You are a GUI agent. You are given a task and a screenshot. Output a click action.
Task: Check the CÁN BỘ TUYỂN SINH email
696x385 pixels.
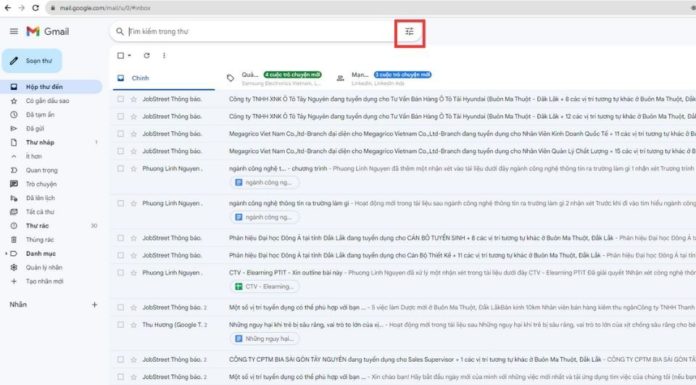click(x=120, y=238)
